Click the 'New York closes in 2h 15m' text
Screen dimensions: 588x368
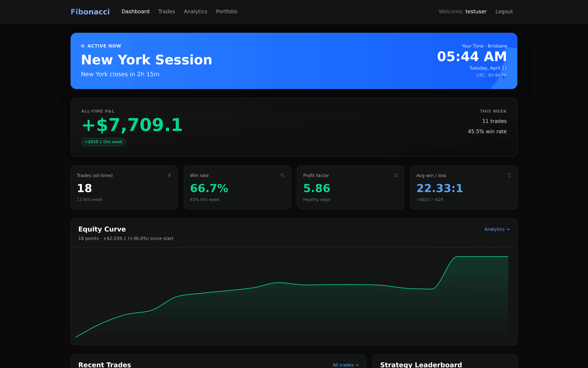[120, 74]
